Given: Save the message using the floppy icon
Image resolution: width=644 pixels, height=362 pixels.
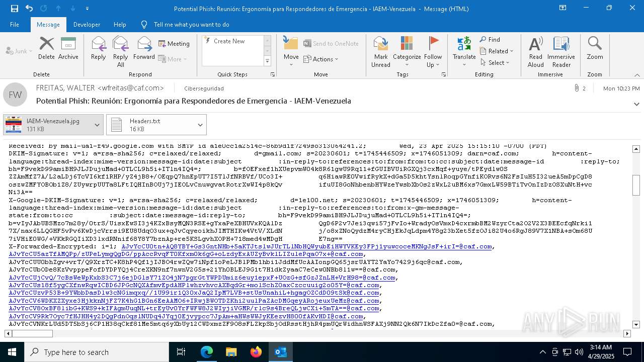Looking at the screenshot, I should pos(15,9).
